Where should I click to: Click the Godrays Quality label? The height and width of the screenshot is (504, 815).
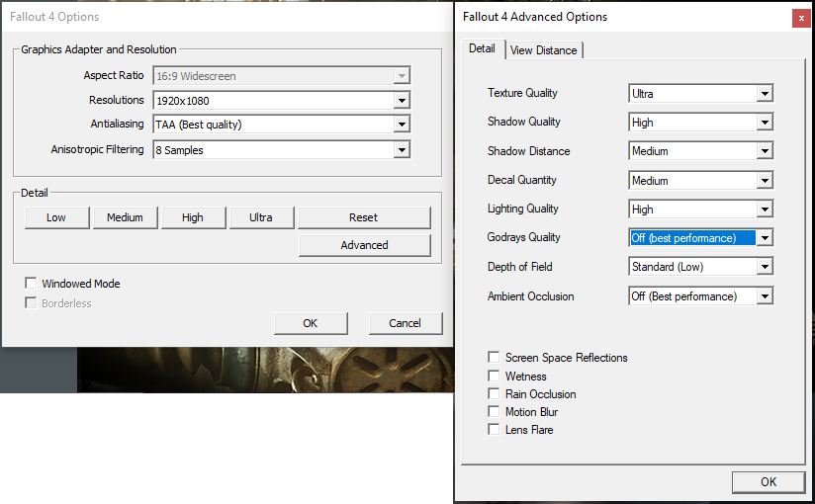(523, 237)
